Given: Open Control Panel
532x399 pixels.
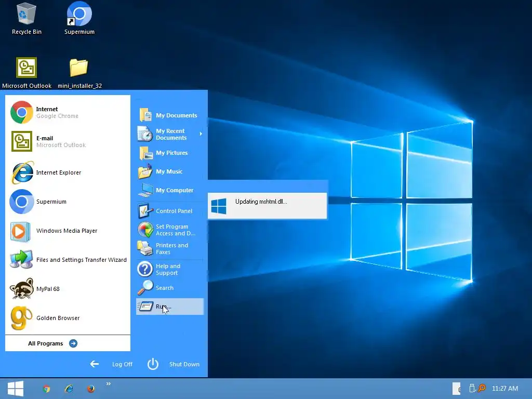Looking at the screenshot, I should pyautogui.click(x=170, y=211).
